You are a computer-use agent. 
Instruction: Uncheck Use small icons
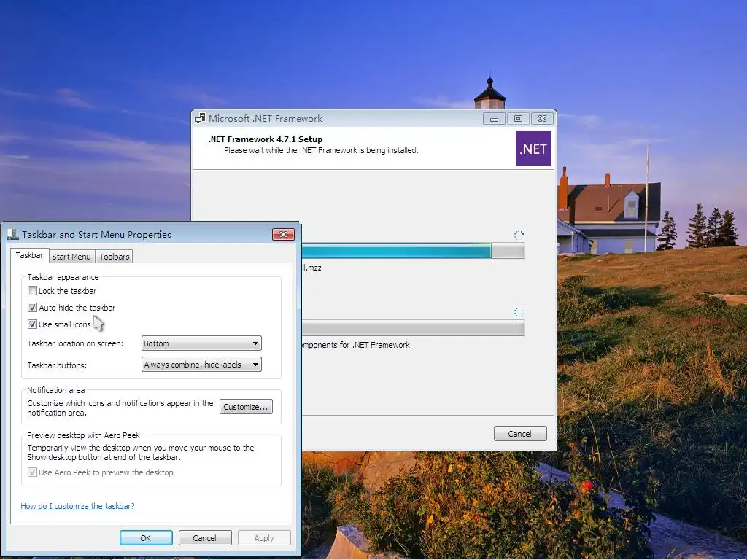pyautogui.click(x=32, y=324)
